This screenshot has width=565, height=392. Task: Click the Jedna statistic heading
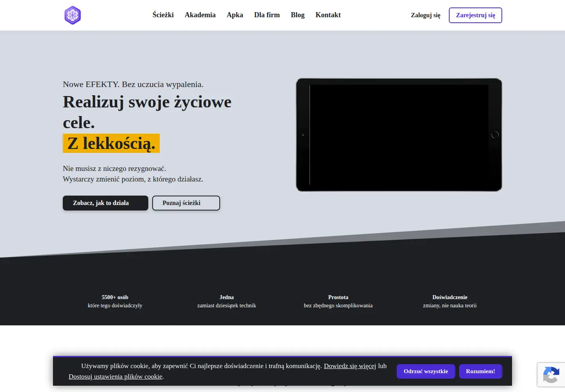point(227,297)
